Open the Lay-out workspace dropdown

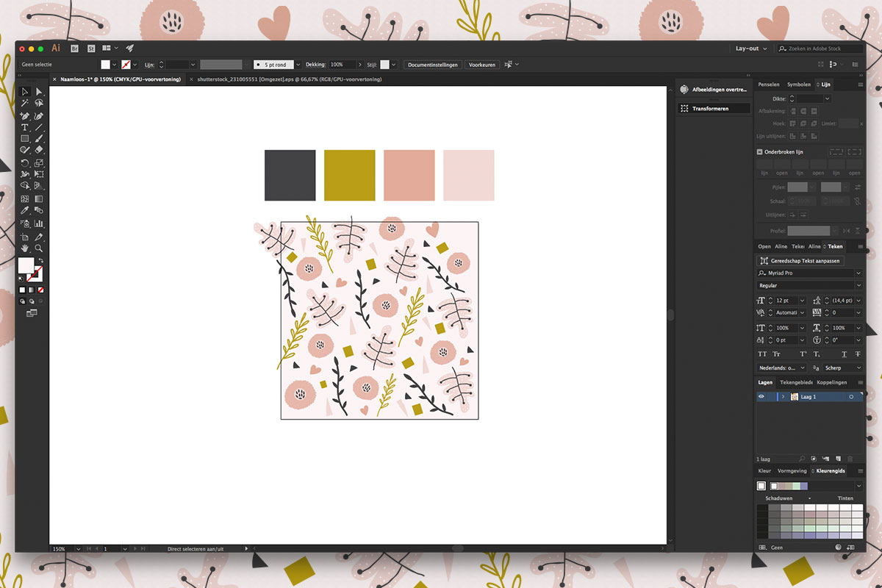(751, 49)
